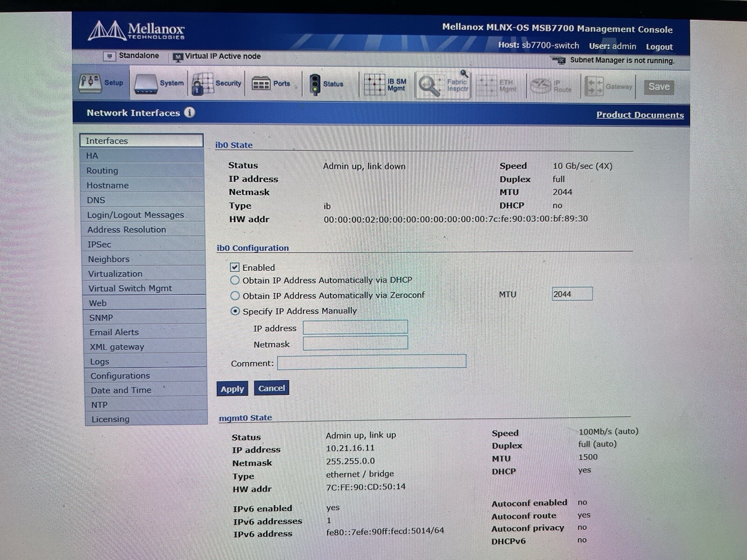The image size is (747, 560).
Task: Select Specify IP Address Manually
Action: click(235, 311)
